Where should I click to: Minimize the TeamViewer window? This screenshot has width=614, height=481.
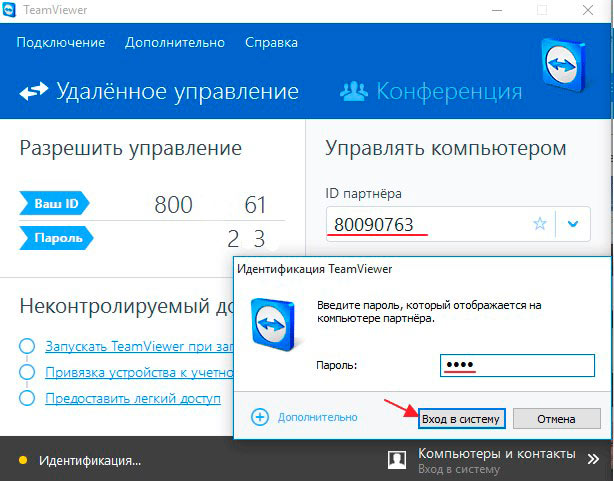(x=497, y=10)
